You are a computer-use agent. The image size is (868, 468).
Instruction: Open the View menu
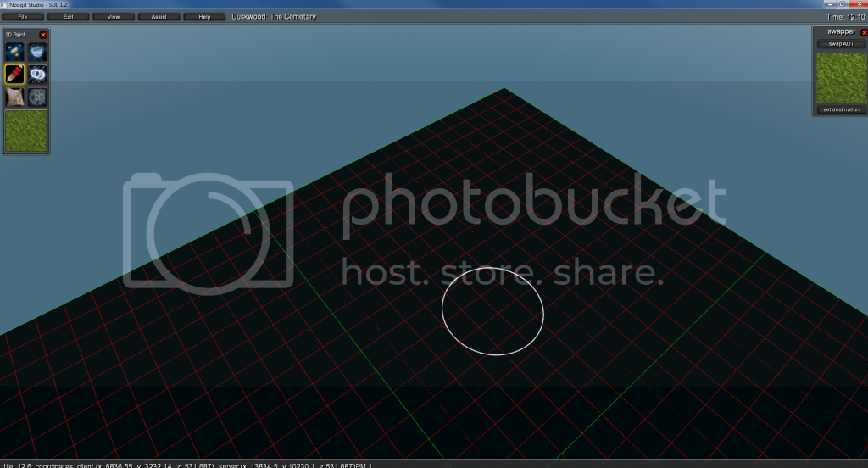coord(114,17)
